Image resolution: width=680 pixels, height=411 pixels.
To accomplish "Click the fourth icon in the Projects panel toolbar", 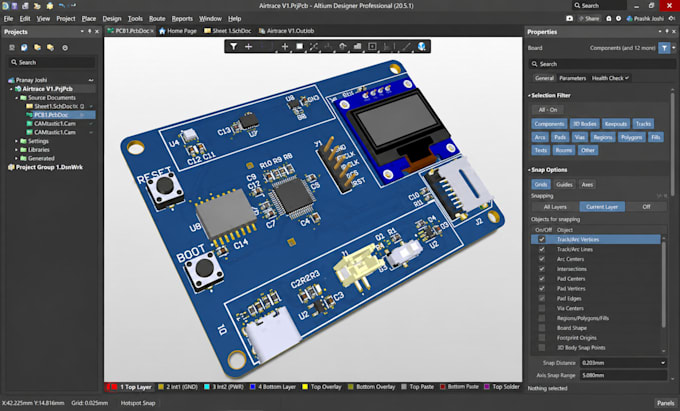I will point(50,48).
